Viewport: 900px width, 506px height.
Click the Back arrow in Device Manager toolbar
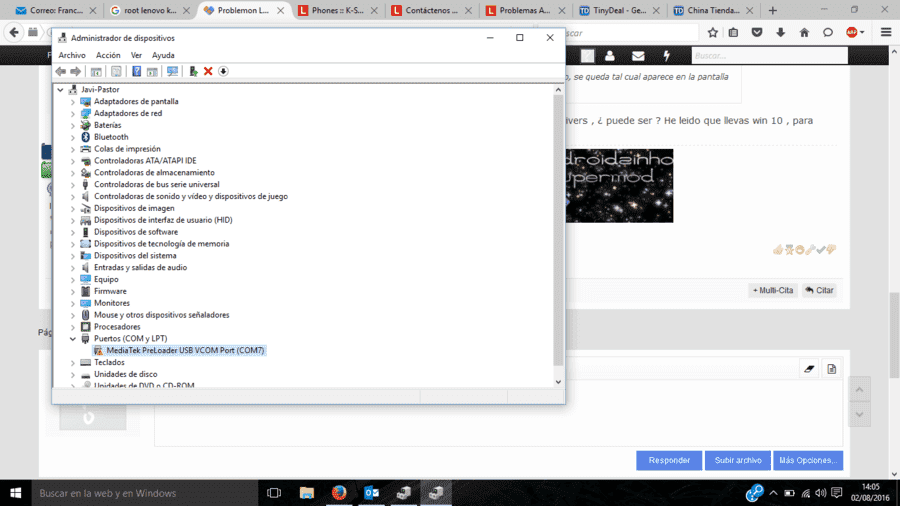click(61, 71)
